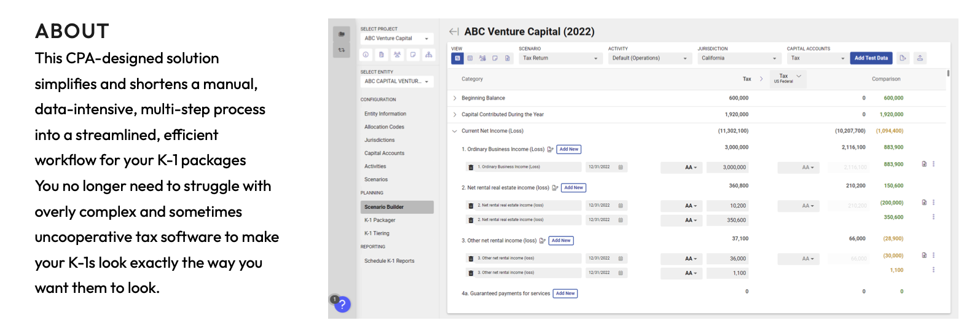This screenshot has height=331, width=980.
Task: Open the blue help question mark button
Action: [342, 304]
